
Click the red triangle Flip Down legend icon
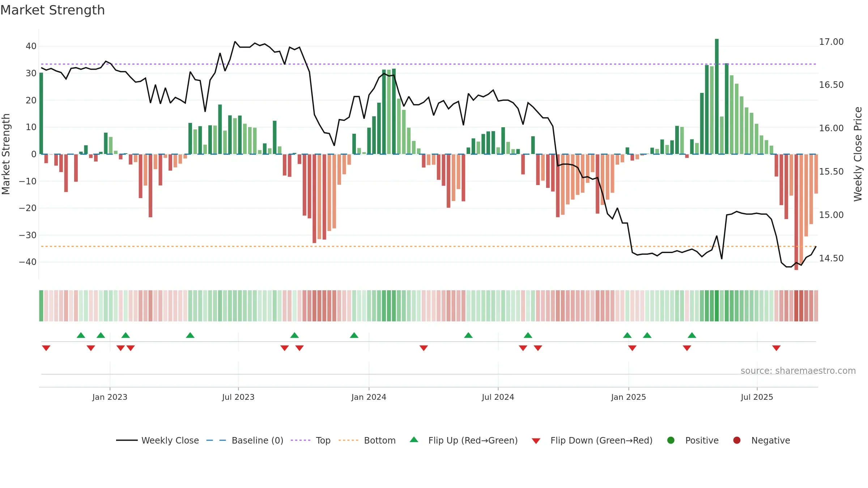tap(536, 441)
